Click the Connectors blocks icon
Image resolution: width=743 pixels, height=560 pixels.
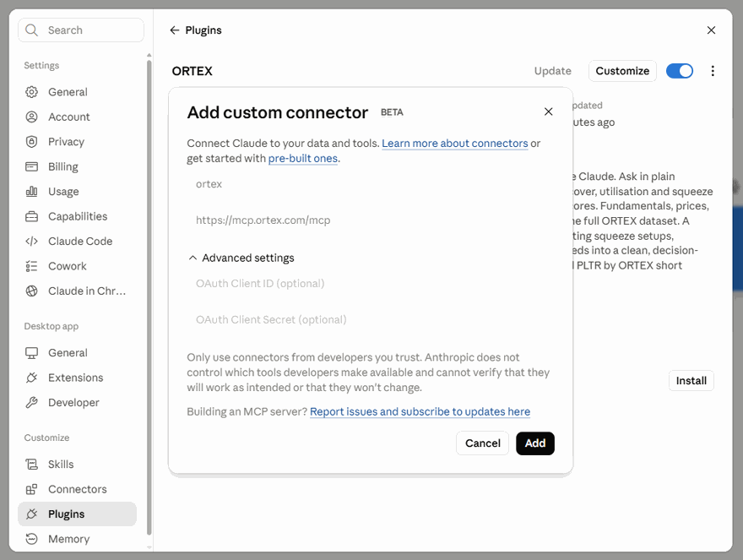pos(31,489)
